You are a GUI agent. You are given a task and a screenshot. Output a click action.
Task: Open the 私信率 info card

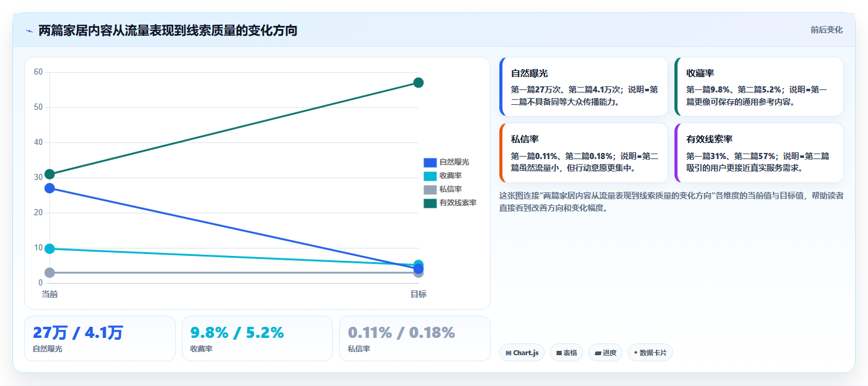pyautogui.click(x=584, y=153)
